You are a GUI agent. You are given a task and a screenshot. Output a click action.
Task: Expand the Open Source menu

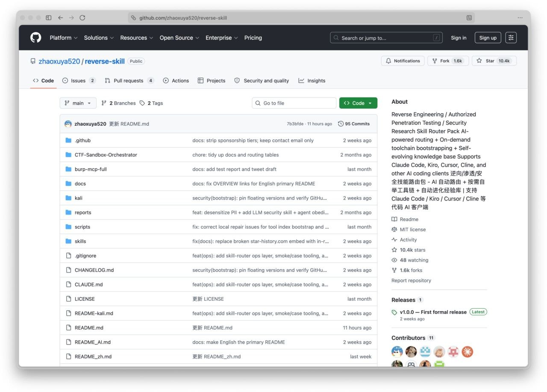[x=179, y=38]
